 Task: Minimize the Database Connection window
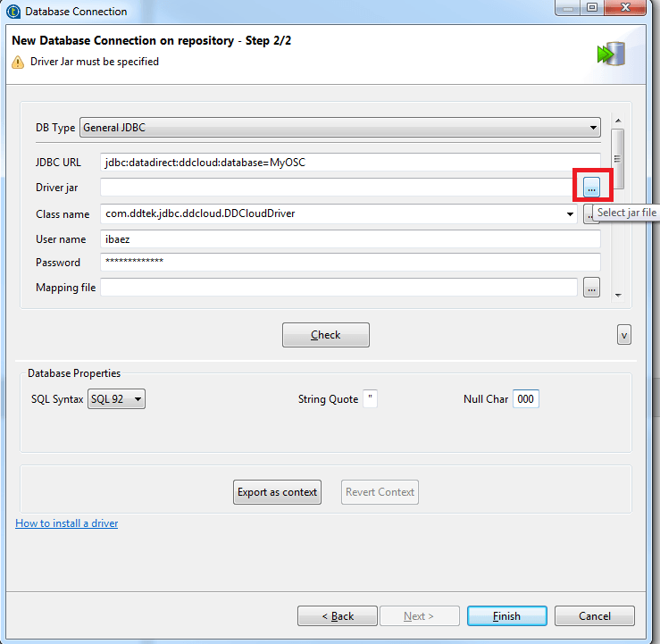568,7
